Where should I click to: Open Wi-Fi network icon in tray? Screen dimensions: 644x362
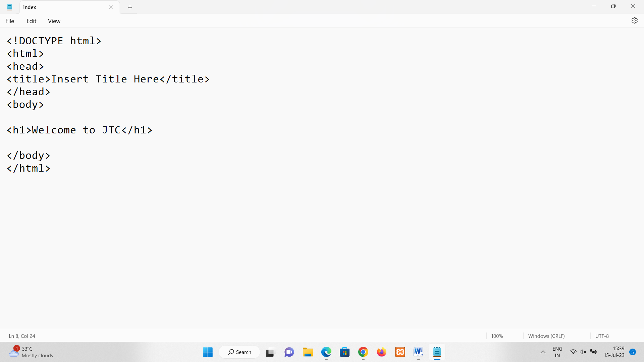click(573, 352)
